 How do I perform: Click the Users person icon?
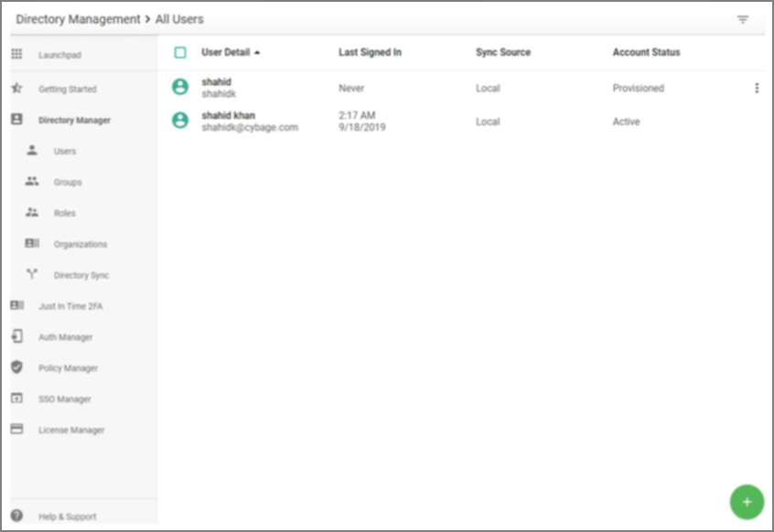(32, 151)
